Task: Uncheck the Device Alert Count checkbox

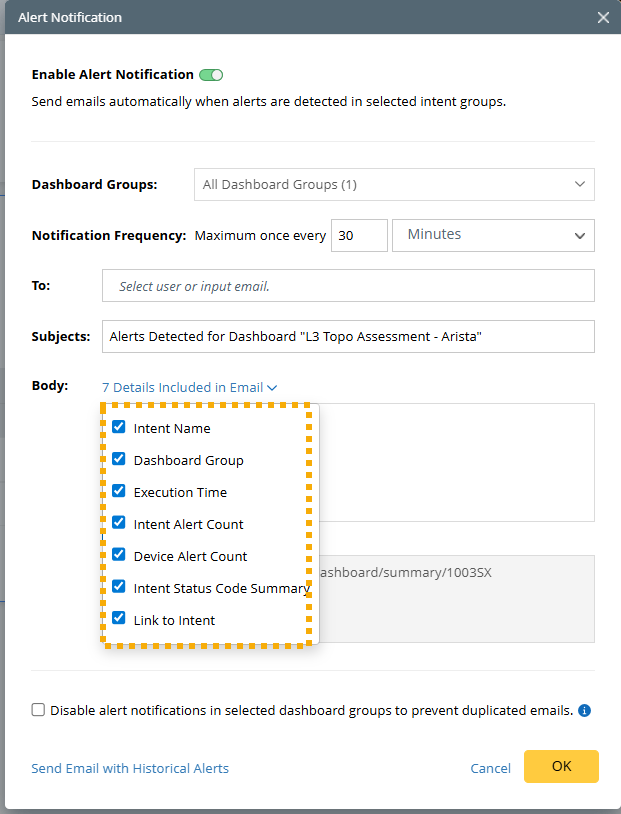Action: (119, 554)
